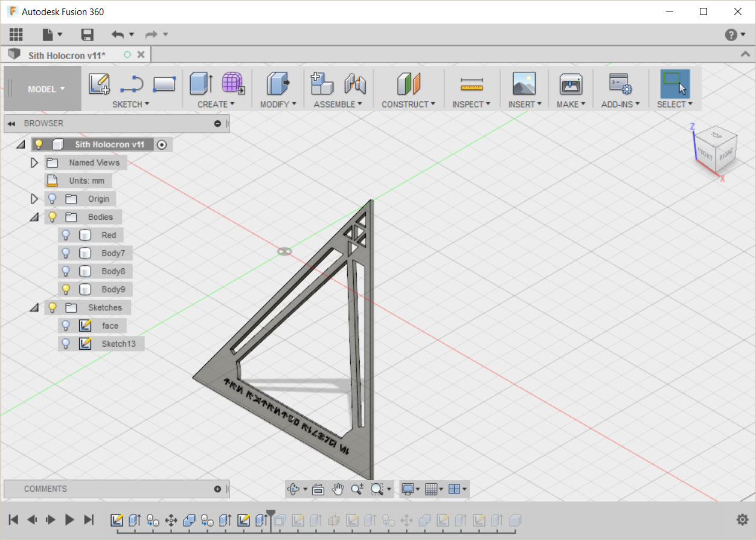
Task: Select the Create Form sculpt tool
Action: click(233, 83)
